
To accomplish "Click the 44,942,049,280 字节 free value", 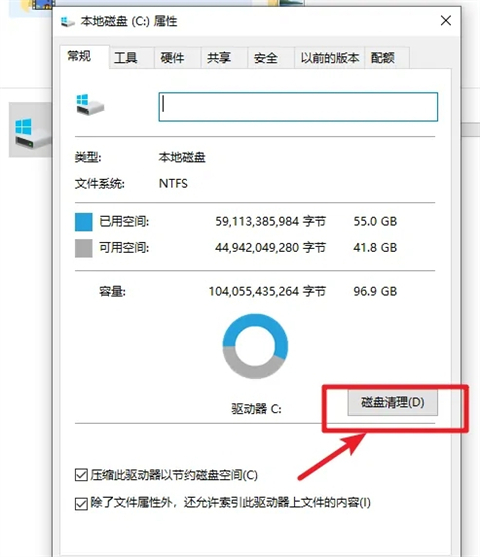I will pos(270,248).
